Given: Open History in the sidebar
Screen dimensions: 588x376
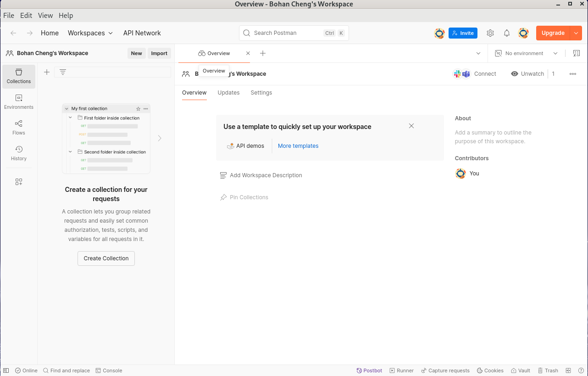Looking at the screenshot, I should [x=19, y=153].
